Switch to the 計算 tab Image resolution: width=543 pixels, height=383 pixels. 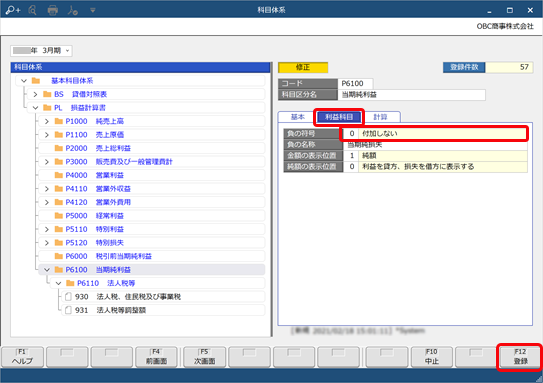point(380,117)
